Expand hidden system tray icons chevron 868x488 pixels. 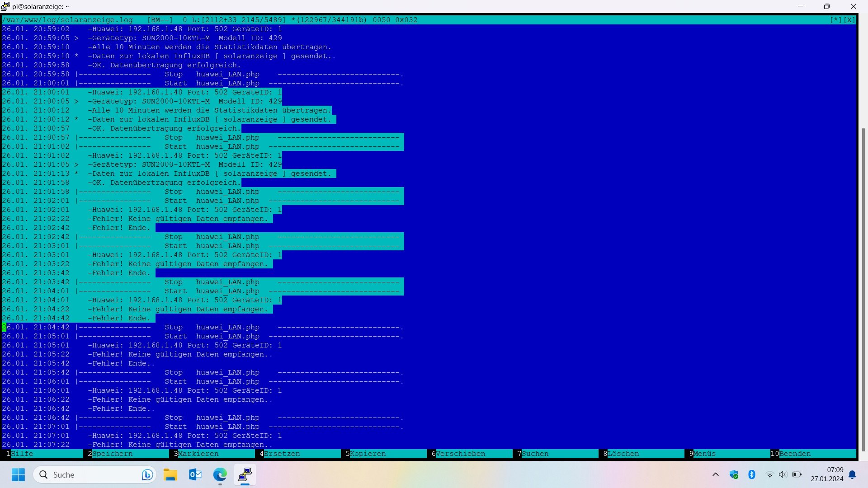(716, 474)
